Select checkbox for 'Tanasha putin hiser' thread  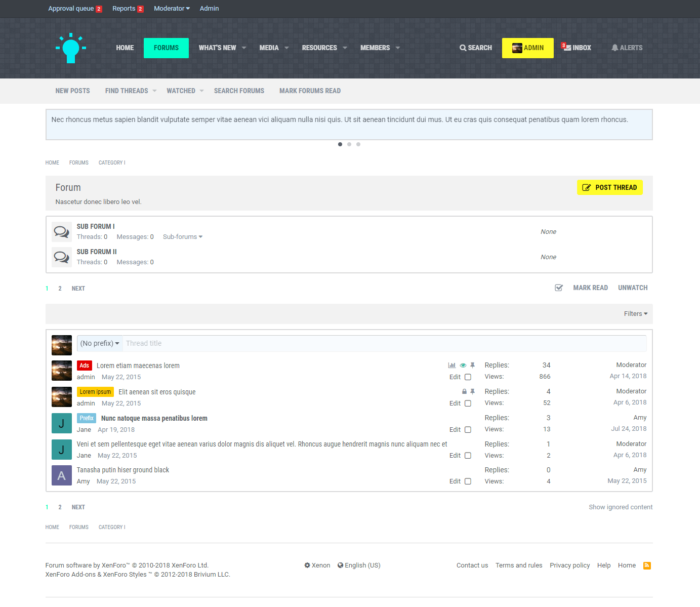(x=468, y=481)
